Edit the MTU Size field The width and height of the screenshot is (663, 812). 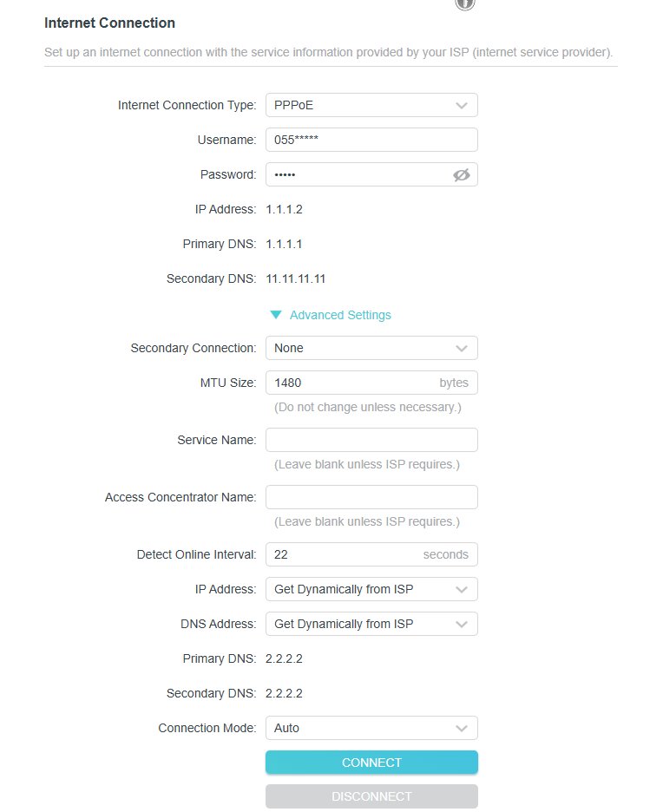click(371, 383)
